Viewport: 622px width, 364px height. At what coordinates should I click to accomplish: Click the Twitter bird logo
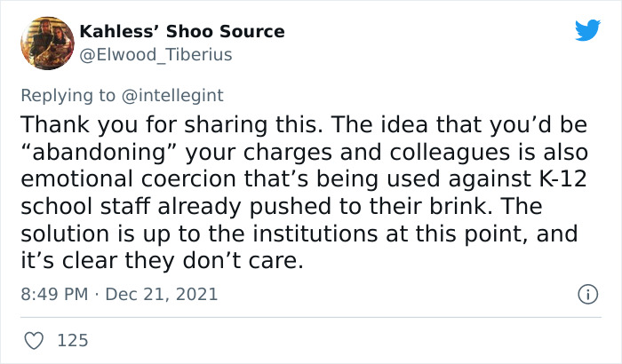[587, 31]
